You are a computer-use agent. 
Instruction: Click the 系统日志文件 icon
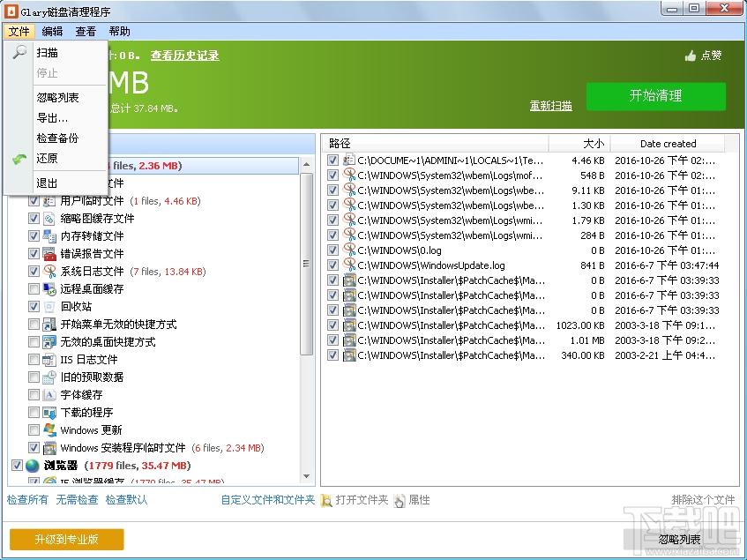point(49,272)
